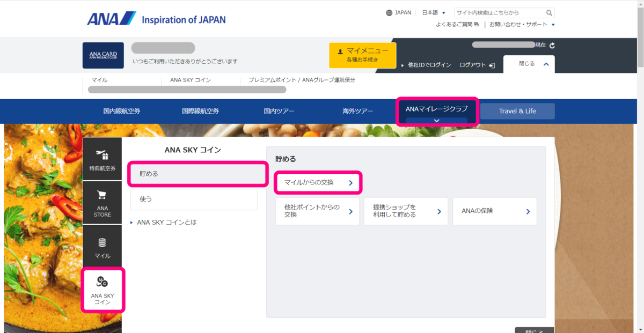Viewport: 644px width, 333px height.
Task: Collapse the panel with 閉じる button
Action: (529, 64)
